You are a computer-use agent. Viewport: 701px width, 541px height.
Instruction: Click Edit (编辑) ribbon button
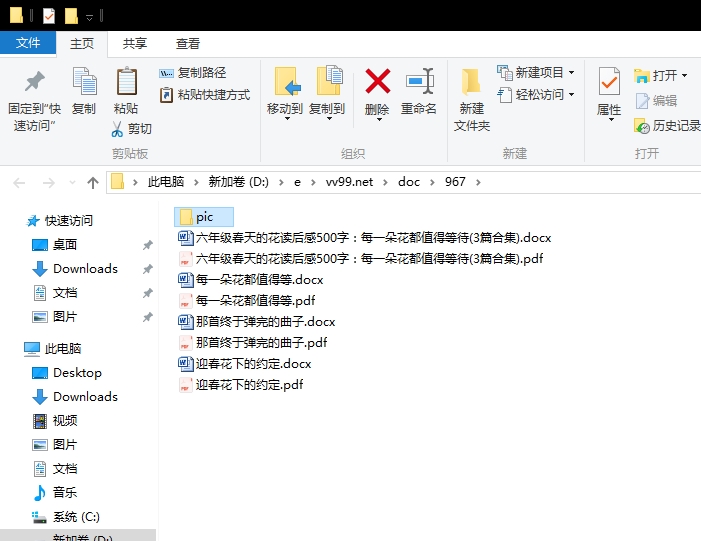656,101
